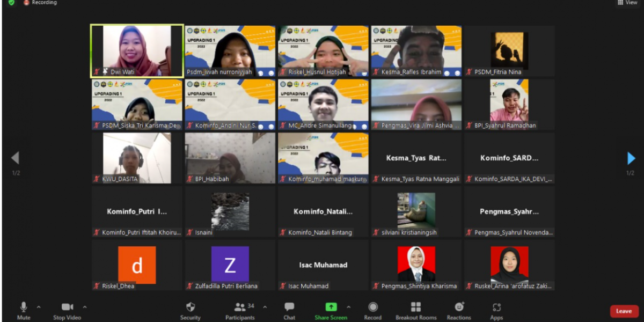Open the Chat panel
Image resolution: width=644 pixels, height=322 pixels.
(x=289, y=307)
